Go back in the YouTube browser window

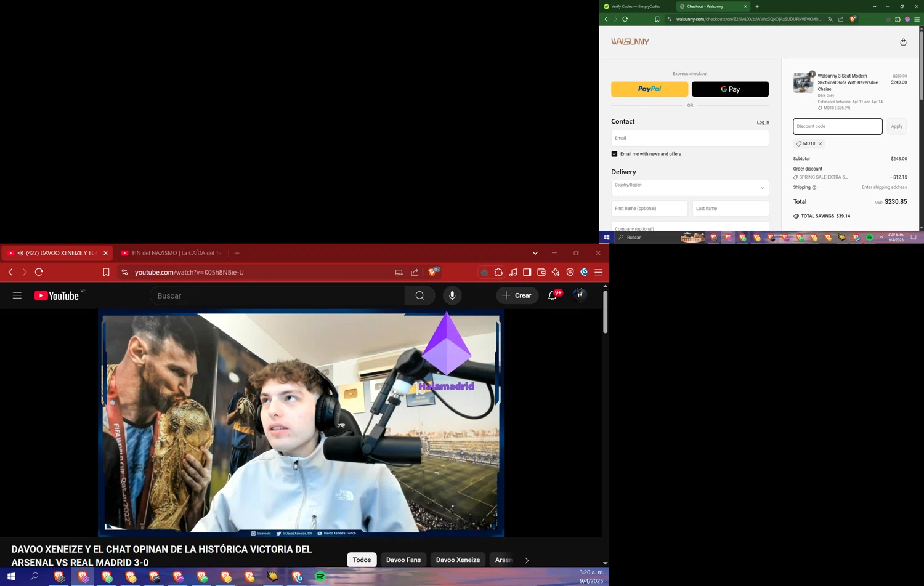tap(10, 272)
